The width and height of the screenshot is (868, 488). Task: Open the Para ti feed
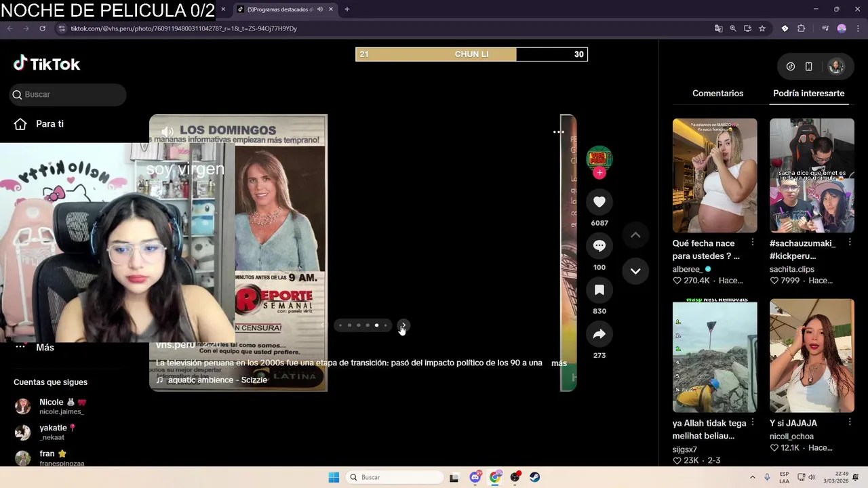click(x=39, y=124)
